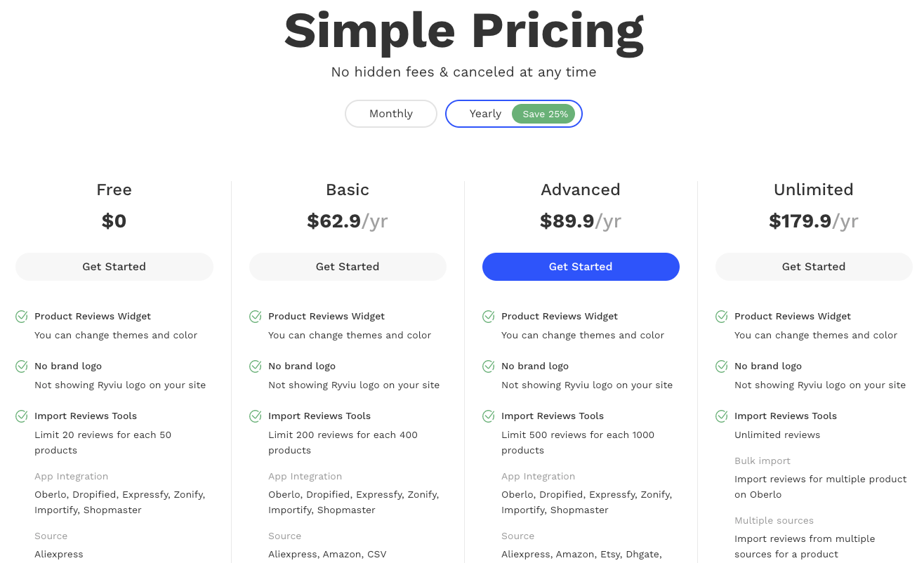Image resolution: width=924 pixels, height=563 pixels.
Task: Click the checkmark icon beside Advanced No brand logo
Action: [489, 366]
